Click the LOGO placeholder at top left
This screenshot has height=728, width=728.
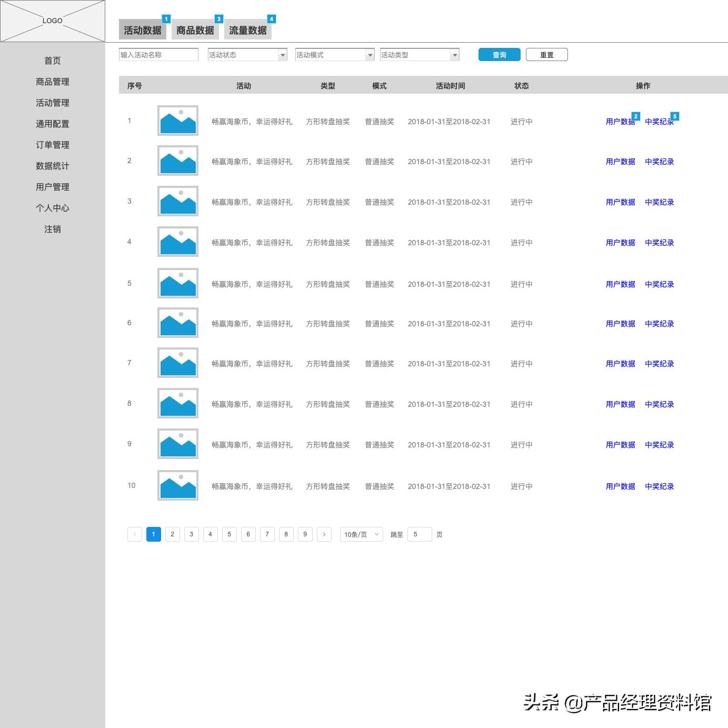[x=53, y=21]
